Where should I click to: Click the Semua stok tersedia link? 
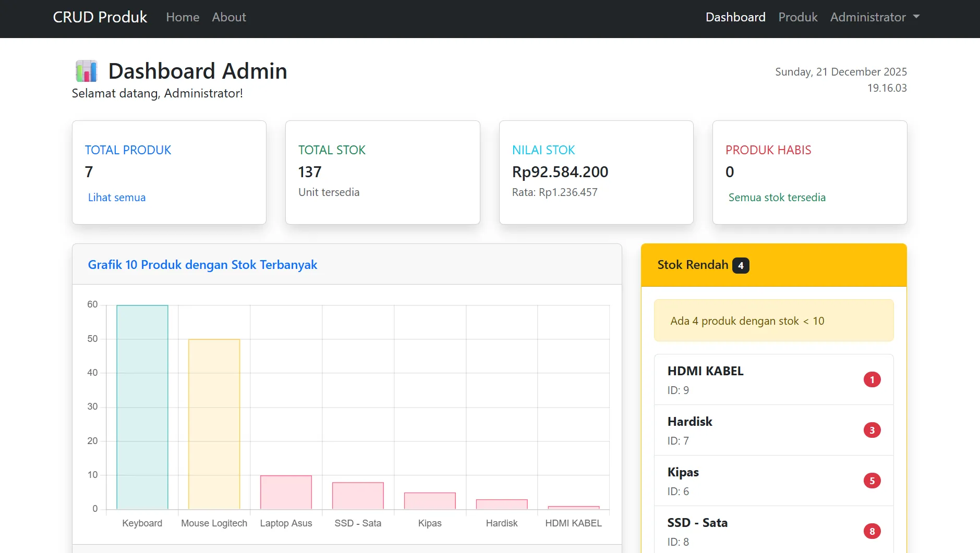point(777,198)
